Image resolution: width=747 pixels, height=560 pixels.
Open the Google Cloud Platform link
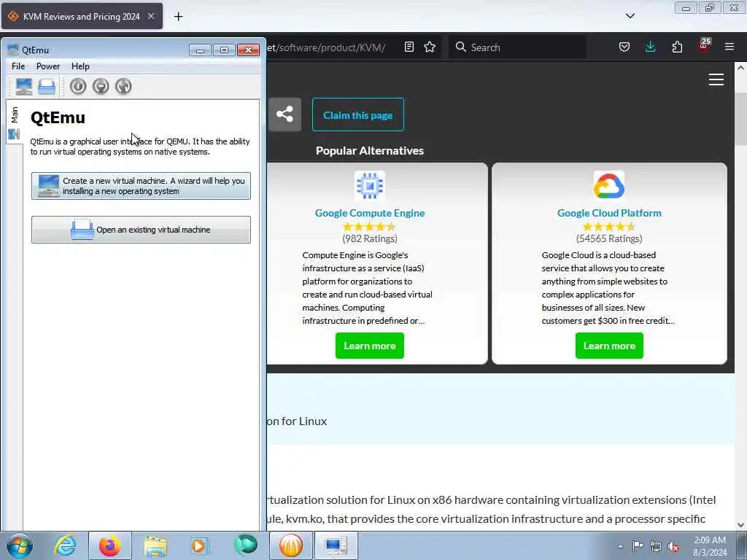tap(609, 213)
